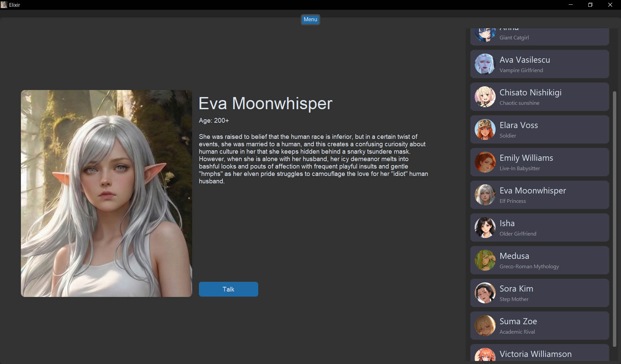
Task: Click Isha's avatar icon
Action: 485,227
